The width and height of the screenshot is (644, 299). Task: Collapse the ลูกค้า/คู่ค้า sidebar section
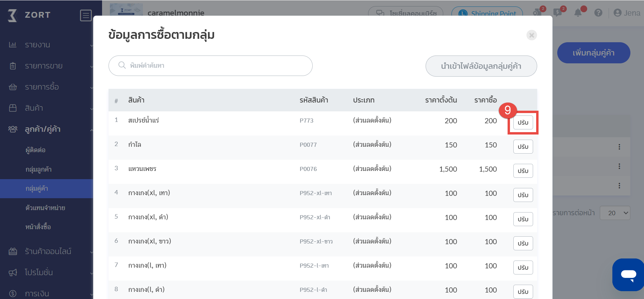click(43, 129)
